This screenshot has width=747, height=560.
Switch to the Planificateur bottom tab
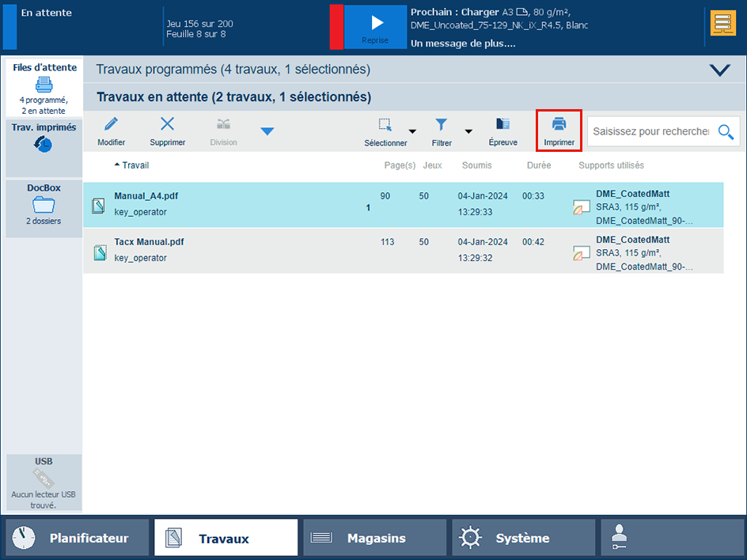[77, 538]
